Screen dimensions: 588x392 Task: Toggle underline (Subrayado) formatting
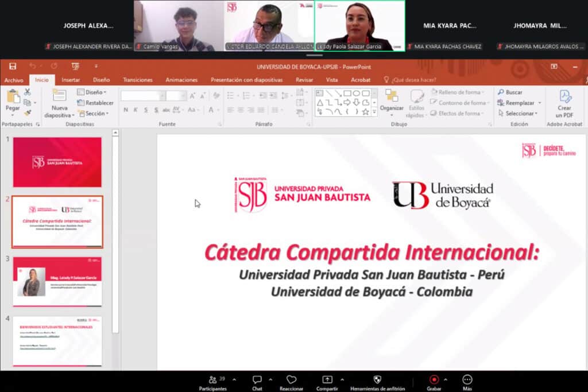(145, 108)
